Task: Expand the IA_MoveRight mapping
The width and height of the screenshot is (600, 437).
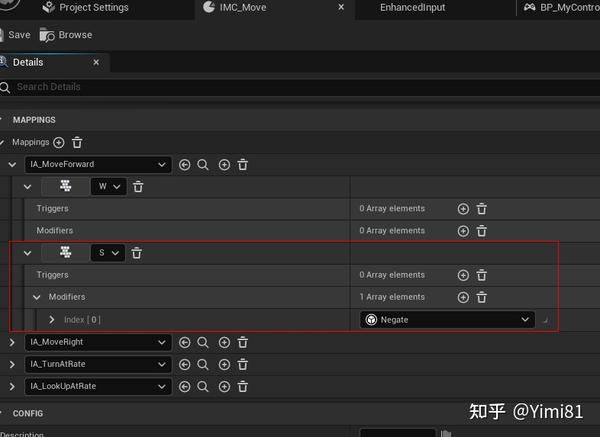Action: pyautogui.click(x=12, y=342)
